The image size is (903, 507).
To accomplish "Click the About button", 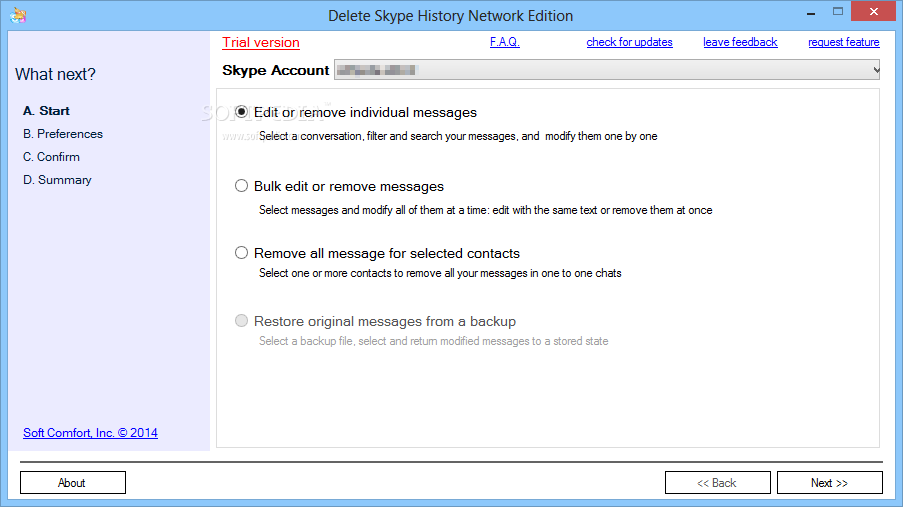I will 73,483.
